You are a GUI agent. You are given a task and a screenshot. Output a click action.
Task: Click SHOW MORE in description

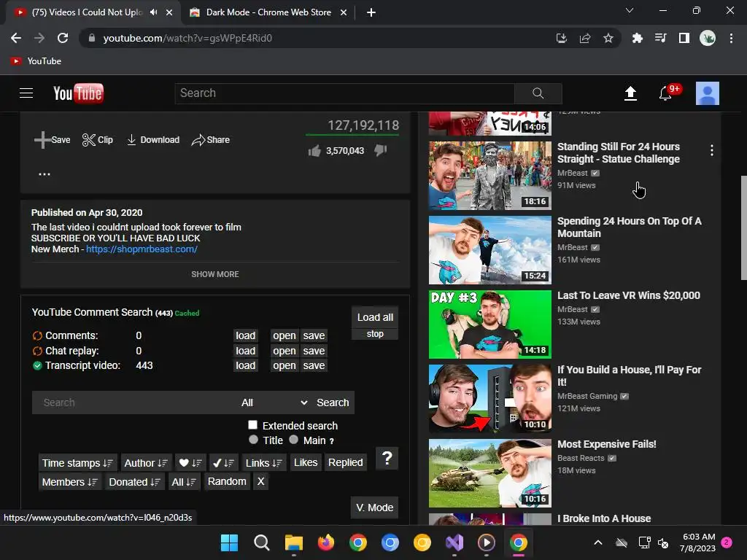click(x=215, y=274)
